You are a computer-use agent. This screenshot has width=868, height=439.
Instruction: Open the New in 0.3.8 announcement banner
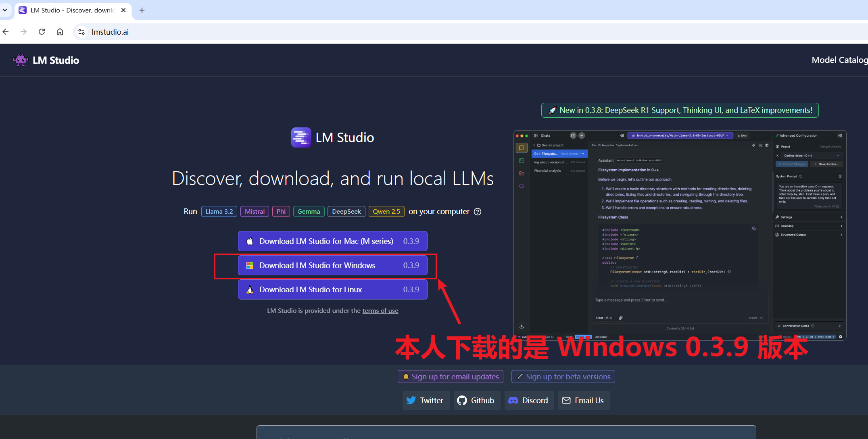point(680,110)
